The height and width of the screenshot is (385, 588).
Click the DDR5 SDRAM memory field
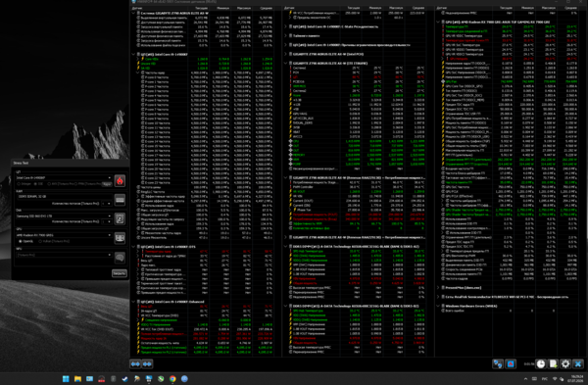(64, 197)
